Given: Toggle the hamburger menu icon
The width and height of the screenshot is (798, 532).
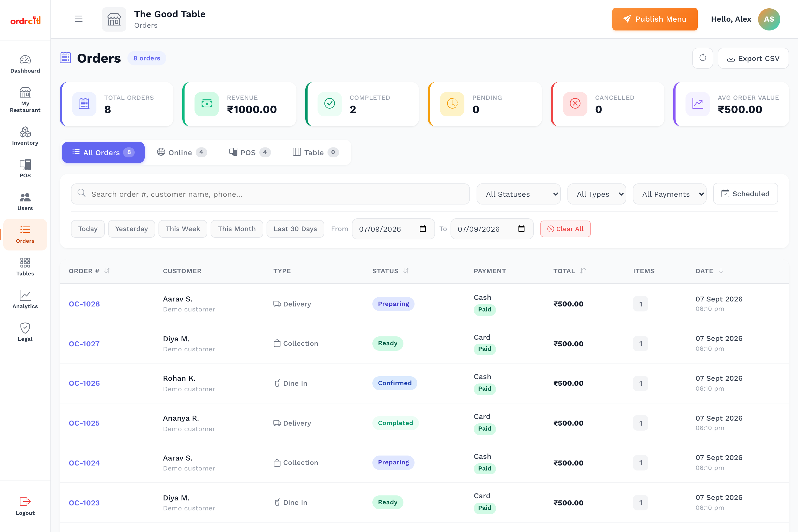Looking at the screenshot, I should (79, 19).
